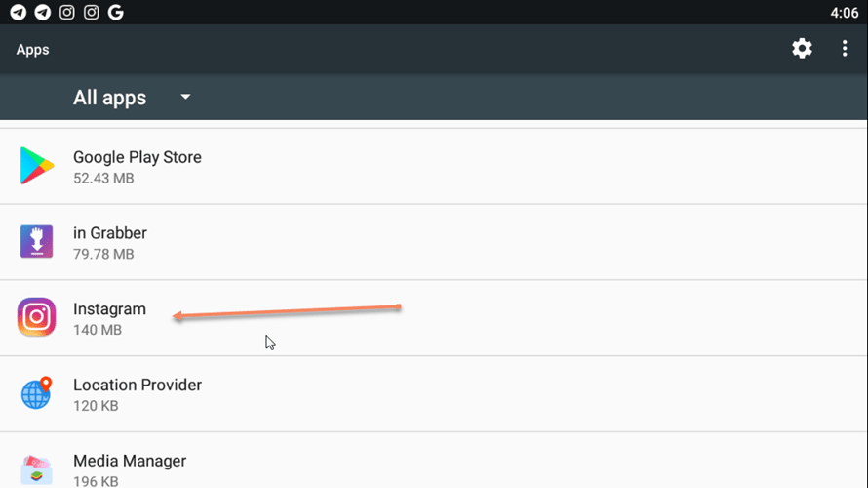Open the in Grabber entry
This screenshot has height=488, width=868.
pyautogui.click(x=434, y=242)
